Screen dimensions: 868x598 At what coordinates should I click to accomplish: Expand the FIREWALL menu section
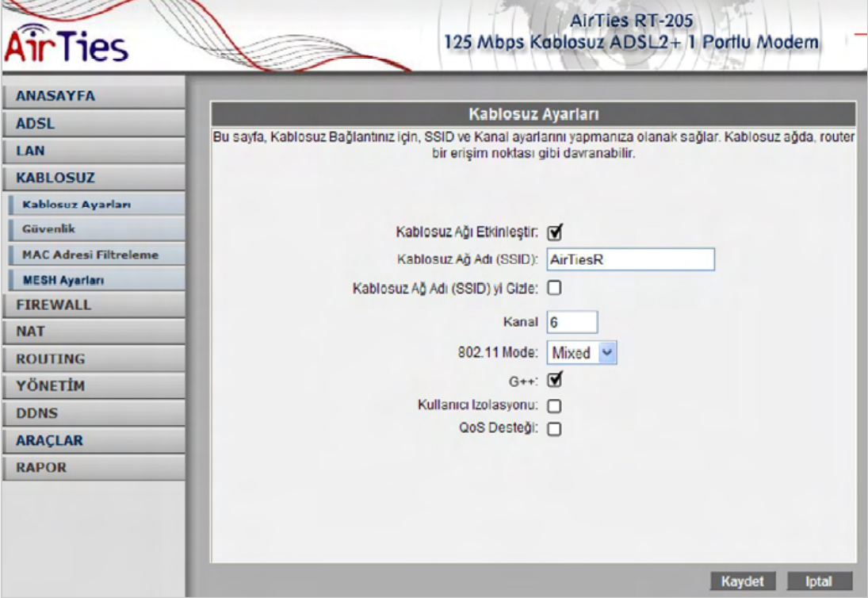coord(92,305)
